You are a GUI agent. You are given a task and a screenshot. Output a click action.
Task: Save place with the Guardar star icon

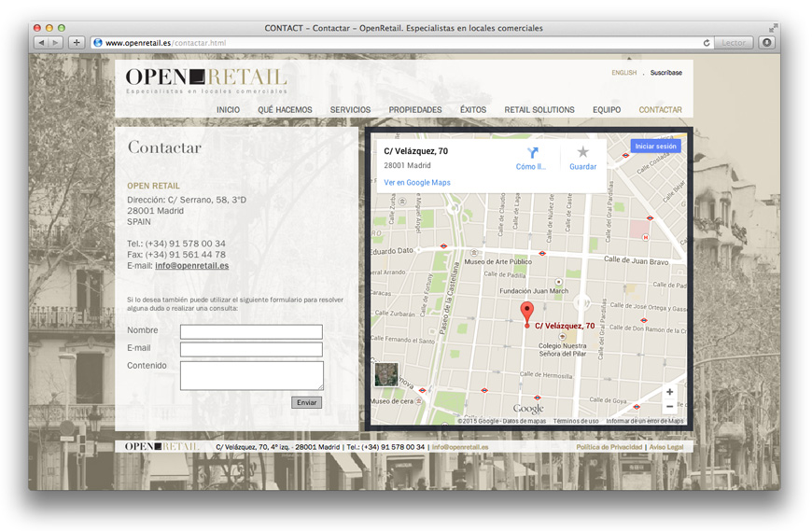583,151
